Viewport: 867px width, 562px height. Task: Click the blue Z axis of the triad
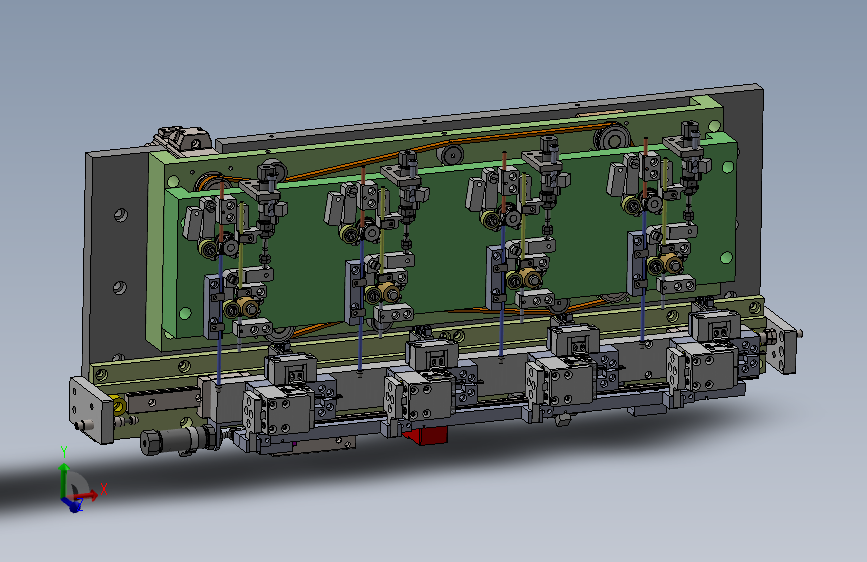tap(72, 504)
